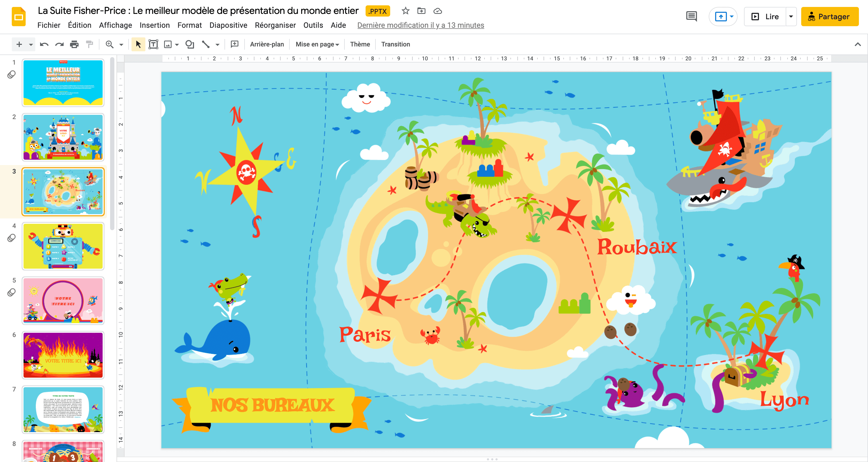The width and height of the screenshot is (868, 462).
Task: Open last modification history link
Action: pos(421,25)
